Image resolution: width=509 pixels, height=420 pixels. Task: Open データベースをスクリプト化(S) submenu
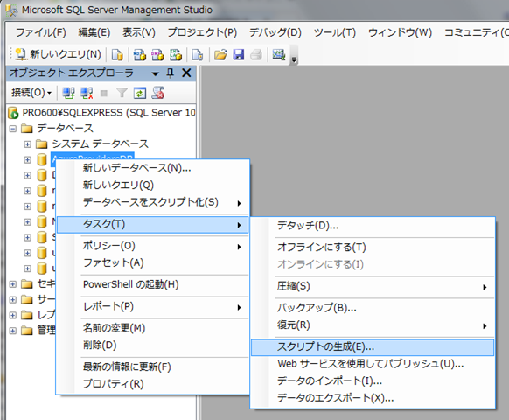click(x=152, y=202)
